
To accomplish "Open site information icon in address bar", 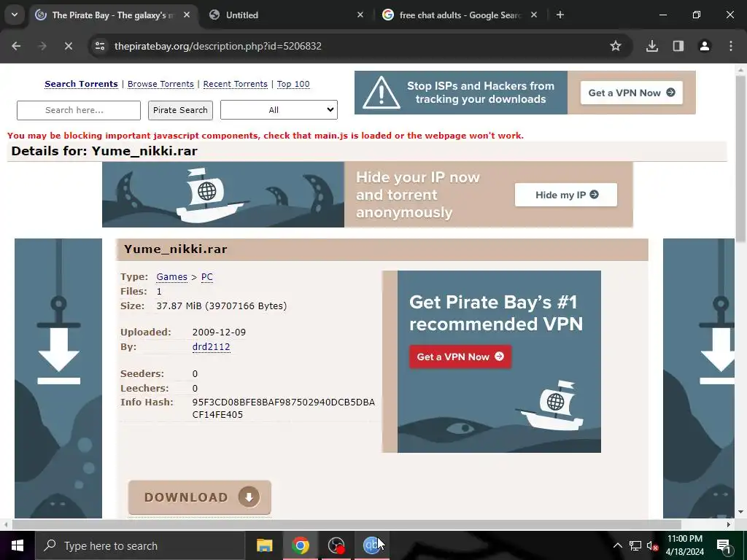I will coord(100,46).
